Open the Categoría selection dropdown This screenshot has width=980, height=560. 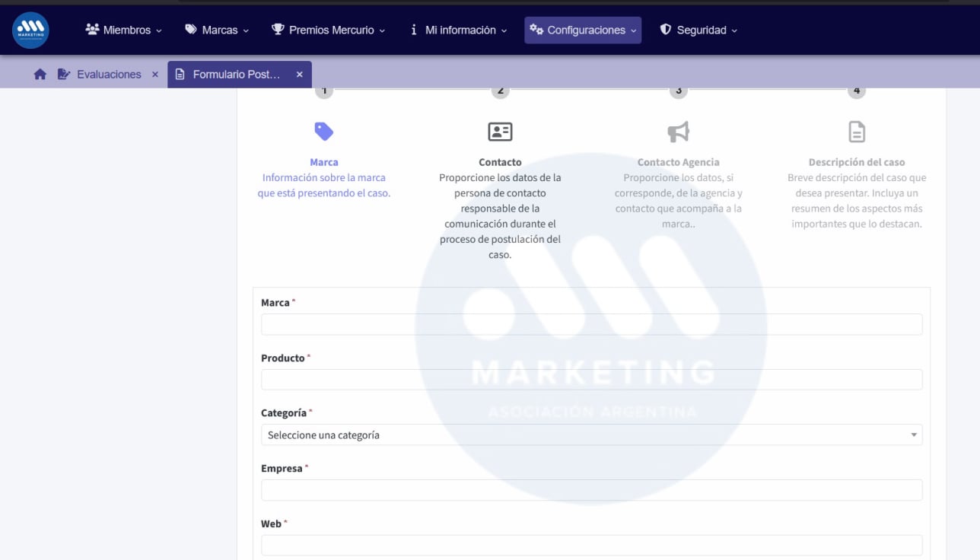click(x=913, y=434)
